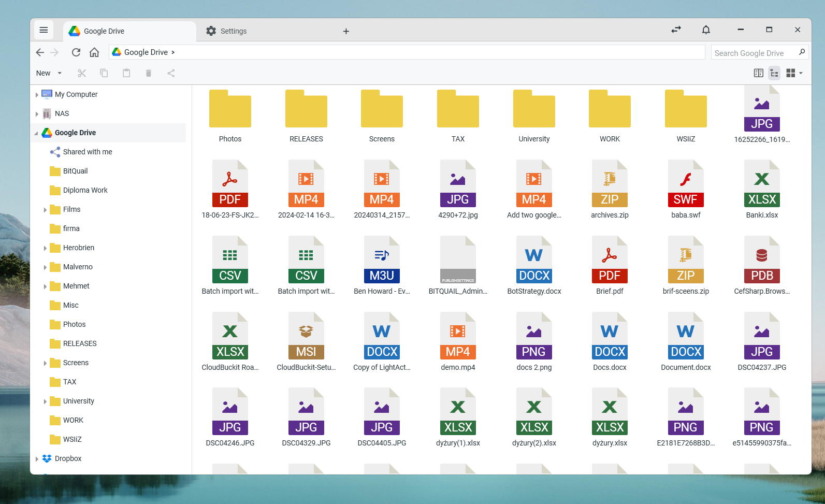Open the New dropdown menu
The height and width of the screenshot is (504, 825).
49,73
